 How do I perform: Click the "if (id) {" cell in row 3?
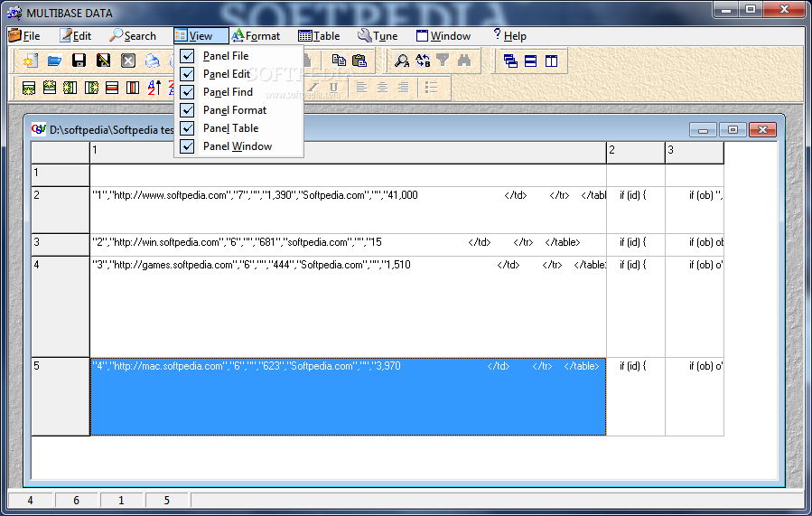pyautogui.click(x=635, y=245)
